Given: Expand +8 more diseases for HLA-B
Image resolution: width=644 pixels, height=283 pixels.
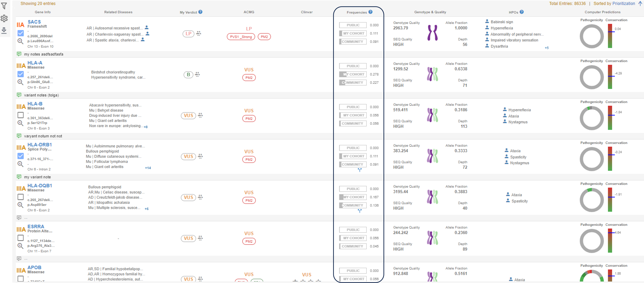Looking at the screenshot, I should (146, 127).
